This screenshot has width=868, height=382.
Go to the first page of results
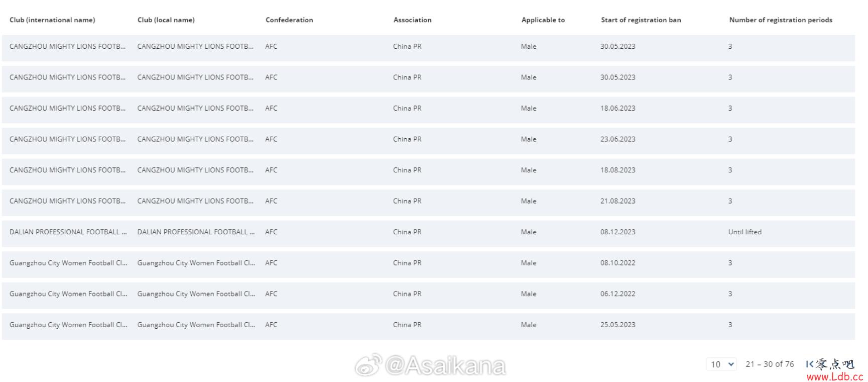(809, 364)
